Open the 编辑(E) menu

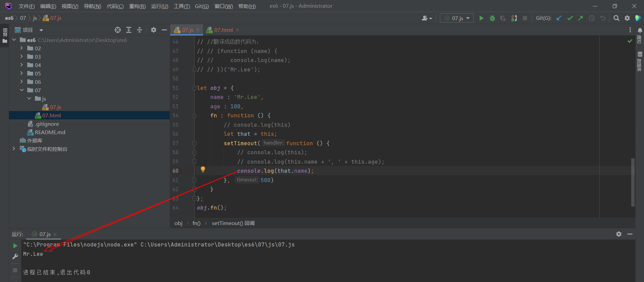[x=48, y=6]
